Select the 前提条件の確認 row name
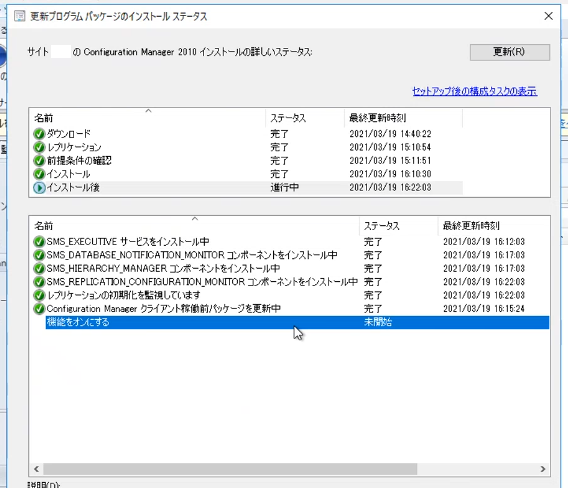 (79, 160)
